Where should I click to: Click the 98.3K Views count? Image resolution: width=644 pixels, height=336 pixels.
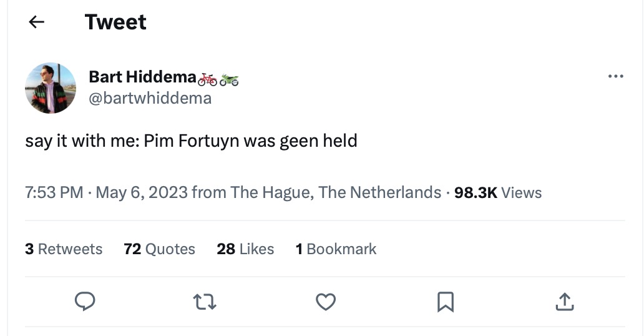coord(498,192)
